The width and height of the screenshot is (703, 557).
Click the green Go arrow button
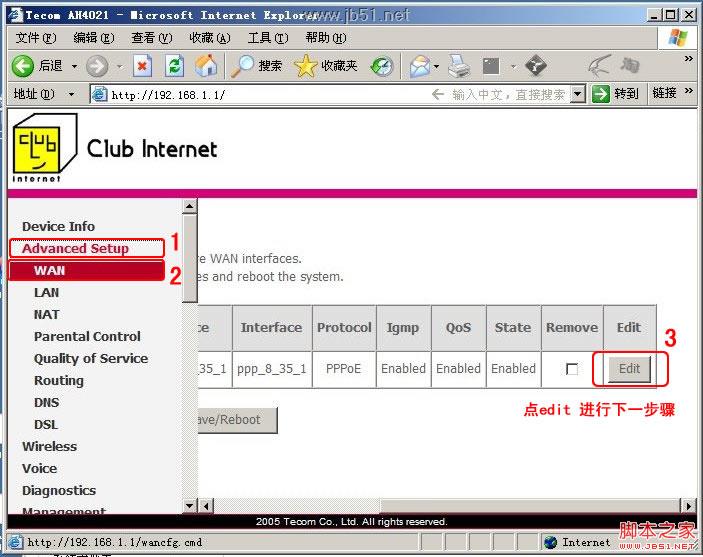pos(600,94)
